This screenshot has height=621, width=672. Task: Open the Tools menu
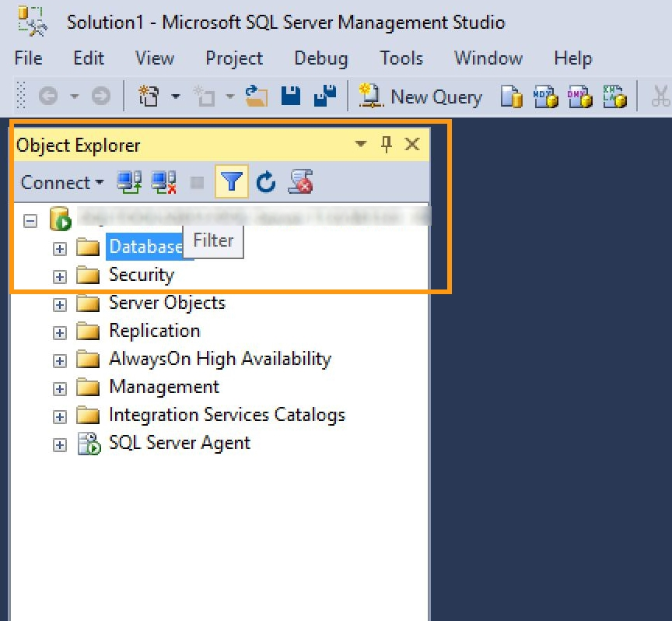(x=401, y=58)
